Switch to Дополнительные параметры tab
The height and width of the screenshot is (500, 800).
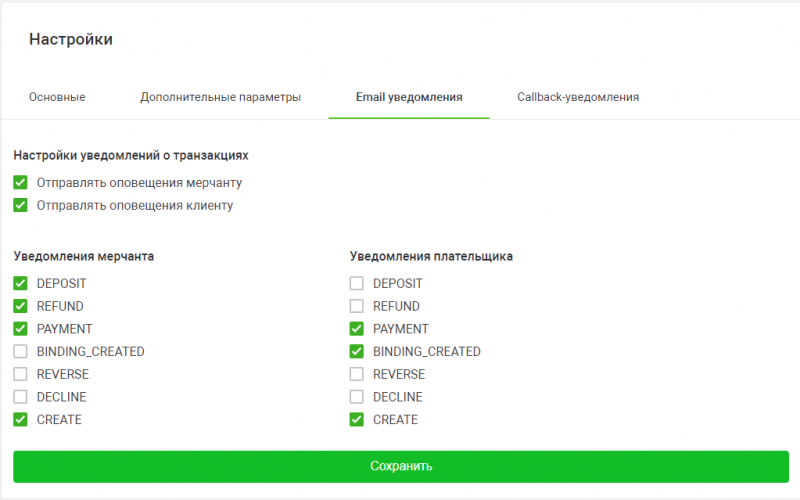pos(220,97)
